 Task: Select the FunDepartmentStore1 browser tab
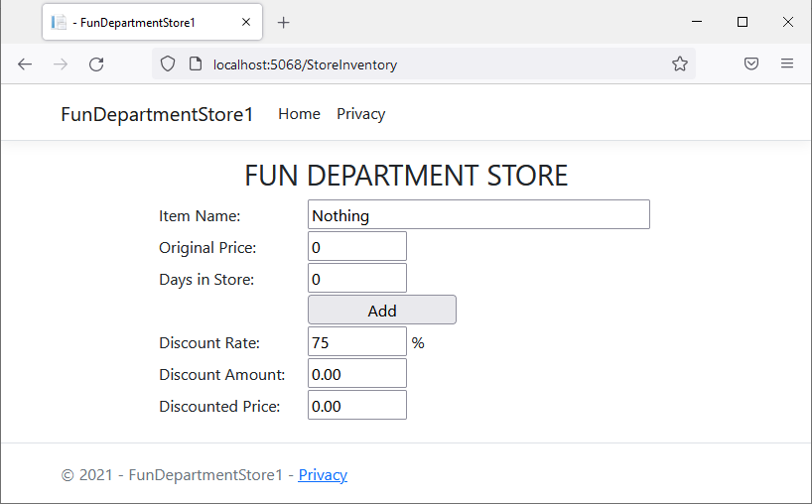[x=152, y=22]
